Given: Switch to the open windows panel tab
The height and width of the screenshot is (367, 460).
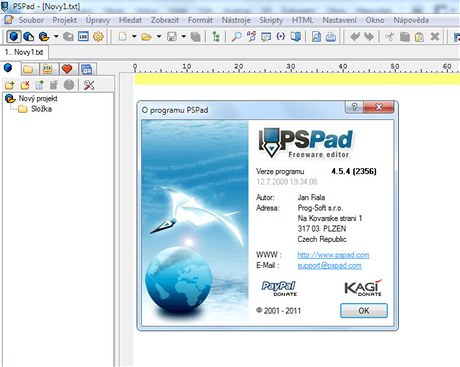Looking at the screenshot, I should tap(87, 69).
